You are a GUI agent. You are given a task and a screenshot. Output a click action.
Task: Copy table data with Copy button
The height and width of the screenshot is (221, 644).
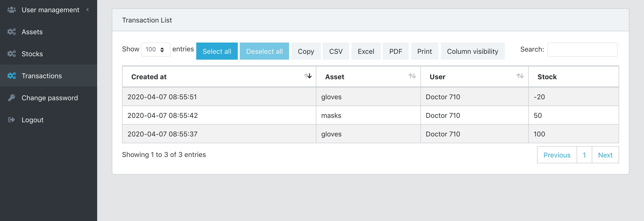(306, 51)
